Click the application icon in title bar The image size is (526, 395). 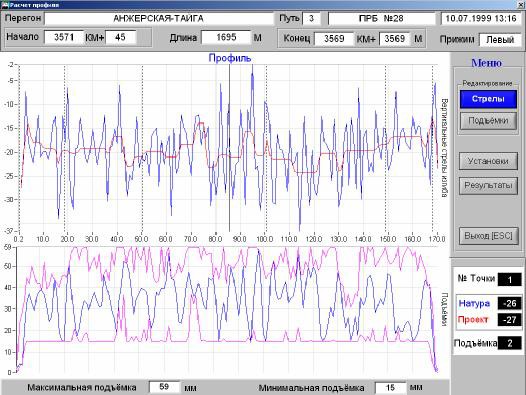(x=4, y=5)
